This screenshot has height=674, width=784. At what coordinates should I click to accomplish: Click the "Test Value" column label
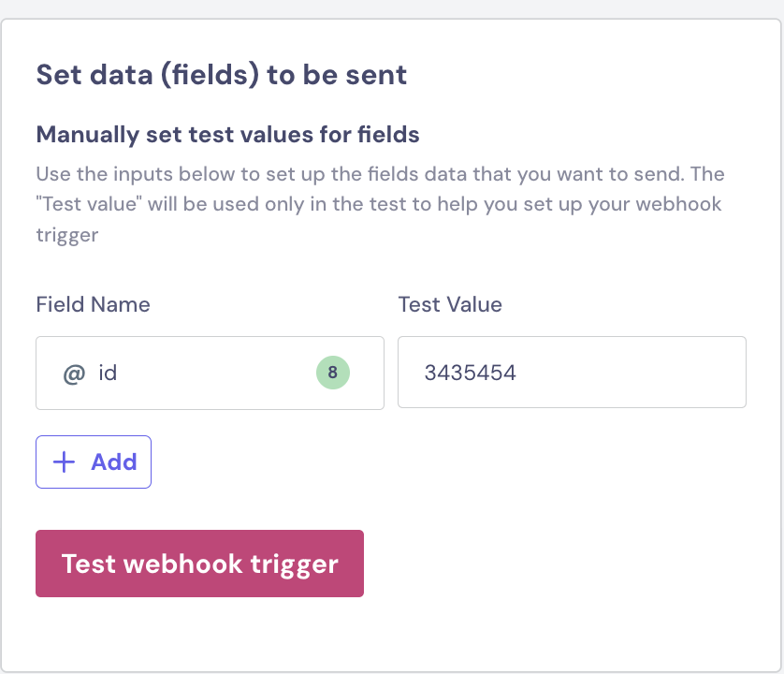(450, 304)
